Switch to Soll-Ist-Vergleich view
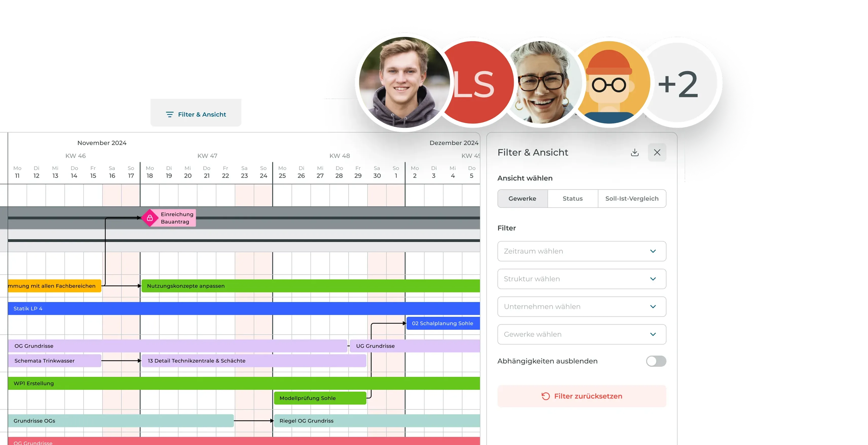 [x=632, y=199]
